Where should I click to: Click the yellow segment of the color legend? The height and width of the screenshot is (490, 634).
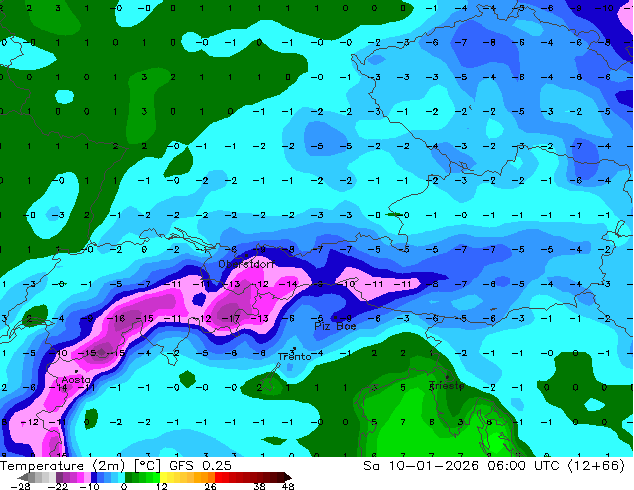click(163, 477)
